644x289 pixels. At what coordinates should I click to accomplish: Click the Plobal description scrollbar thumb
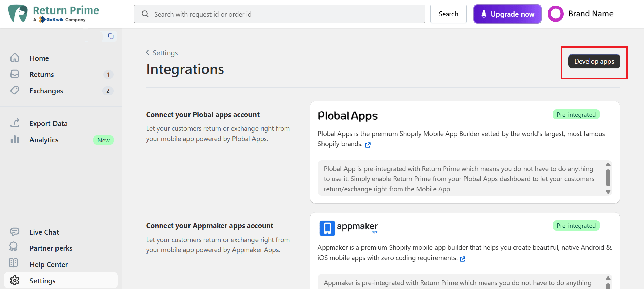[608, 178]
